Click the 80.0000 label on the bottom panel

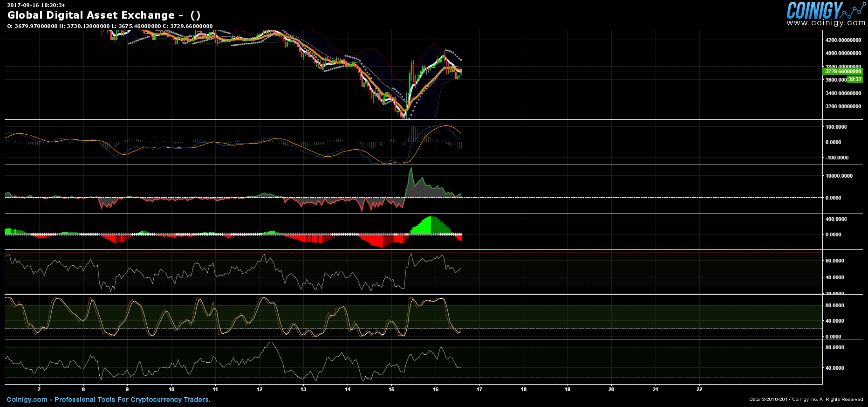click(x=835, y=347)
